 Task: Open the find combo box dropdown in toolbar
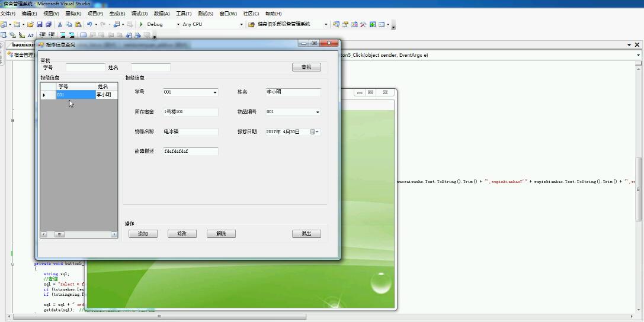click(x=326, y=24)
